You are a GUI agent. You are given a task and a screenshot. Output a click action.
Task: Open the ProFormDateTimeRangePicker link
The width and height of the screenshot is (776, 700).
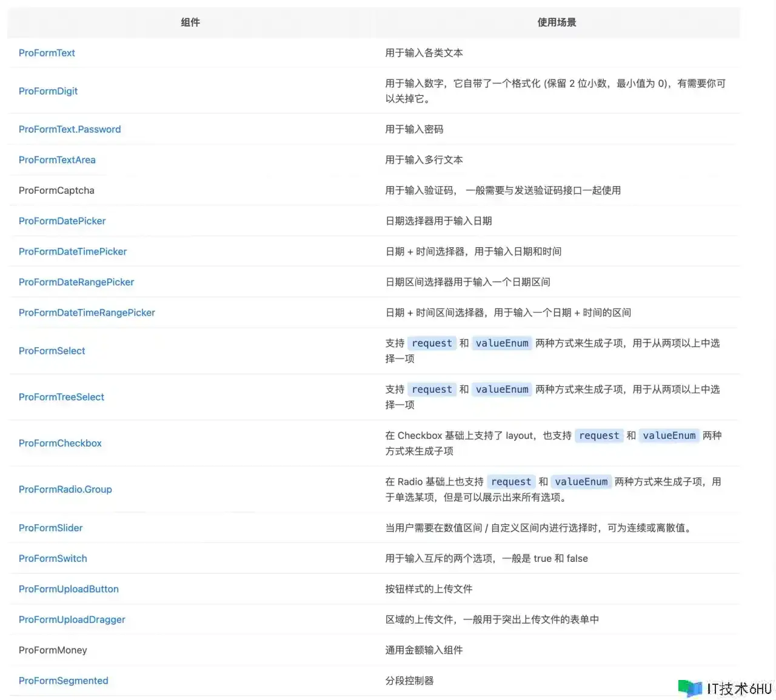tap(87, 313)
